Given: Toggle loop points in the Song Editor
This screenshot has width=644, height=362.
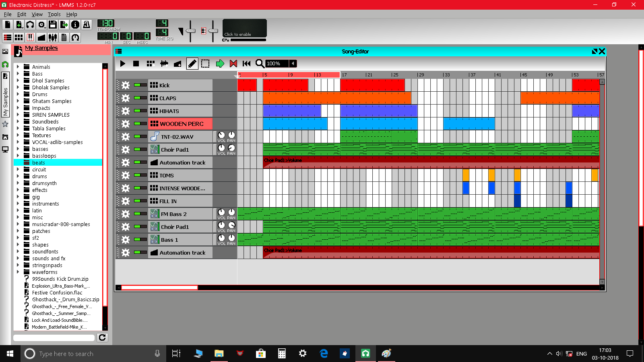Looking at the screenshot, I should (233, 64).
